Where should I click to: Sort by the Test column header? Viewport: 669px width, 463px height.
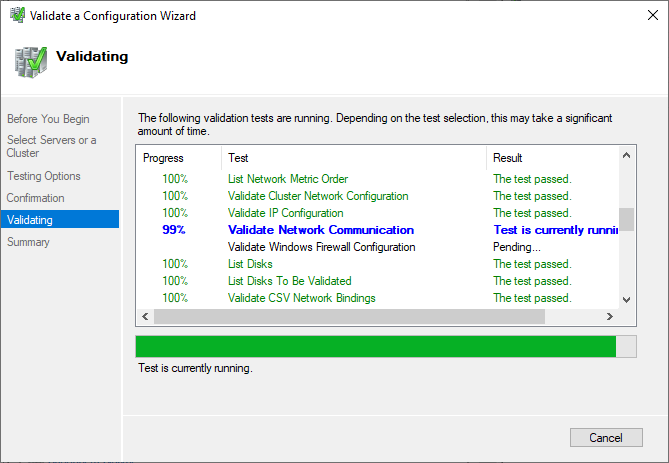pos(239,158)
